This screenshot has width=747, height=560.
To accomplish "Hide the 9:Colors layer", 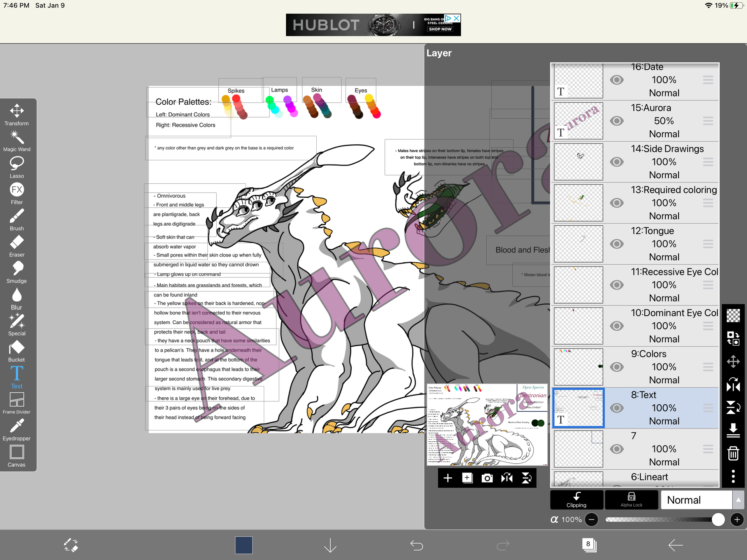I will pyautogui.click(x=617, y=367).
